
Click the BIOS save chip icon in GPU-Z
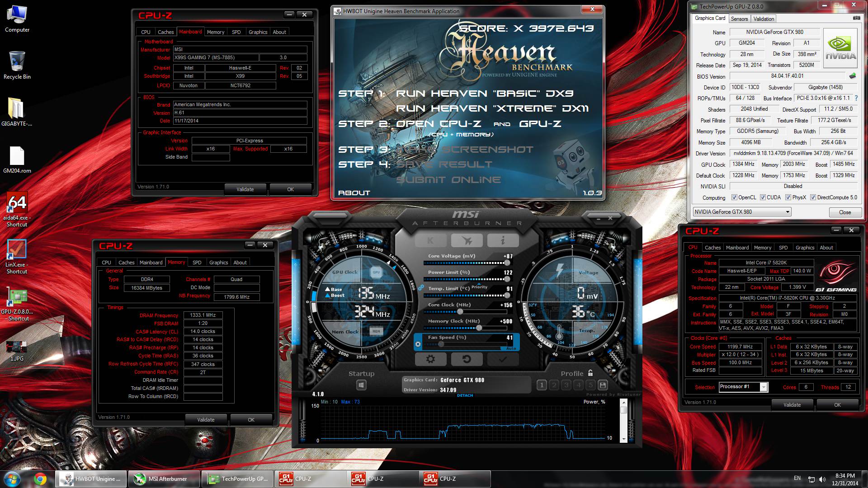coord(853,76)
